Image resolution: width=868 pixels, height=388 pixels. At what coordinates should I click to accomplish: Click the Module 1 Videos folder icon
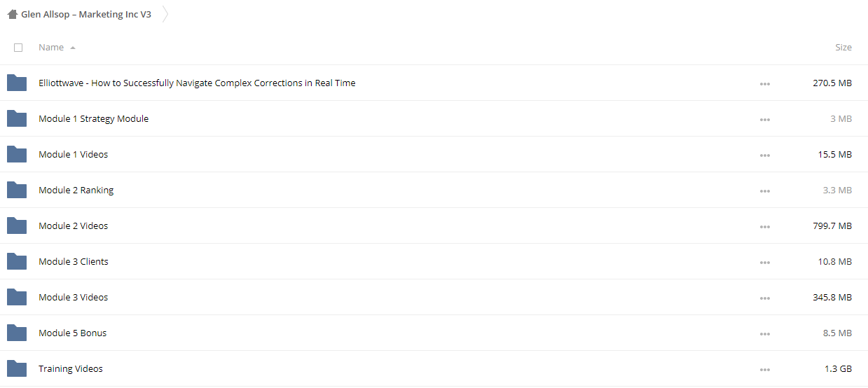(17, 154)
